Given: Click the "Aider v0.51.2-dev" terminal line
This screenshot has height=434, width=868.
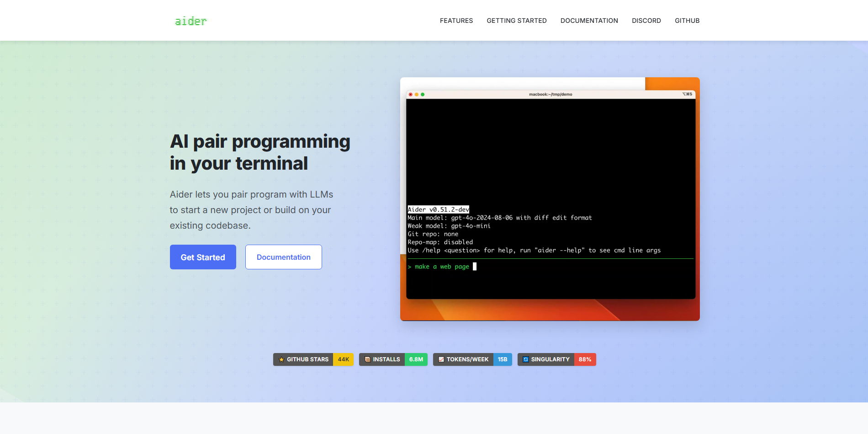Looking at the screenshot, I should [x=439, y=209].
